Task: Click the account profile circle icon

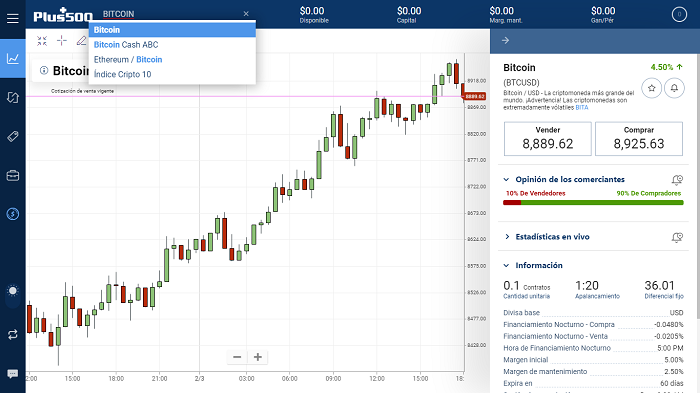Action: (679, 14)
